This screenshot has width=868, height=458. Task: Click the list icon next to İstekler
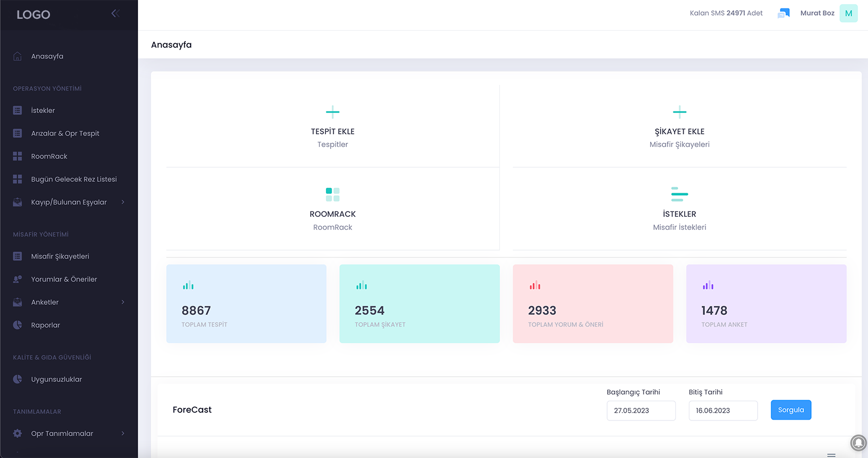coord(17,110)
